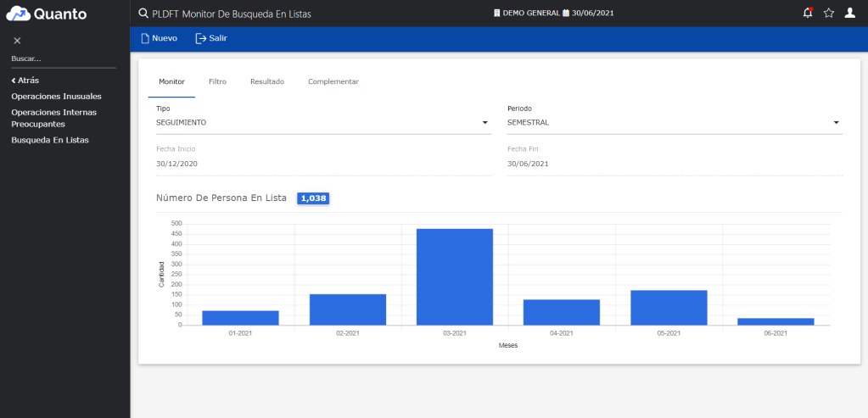This screenshot has height=418, width=868.
Task: Open the Periodo dropdown arrow
Action: (x=837, y=123)
